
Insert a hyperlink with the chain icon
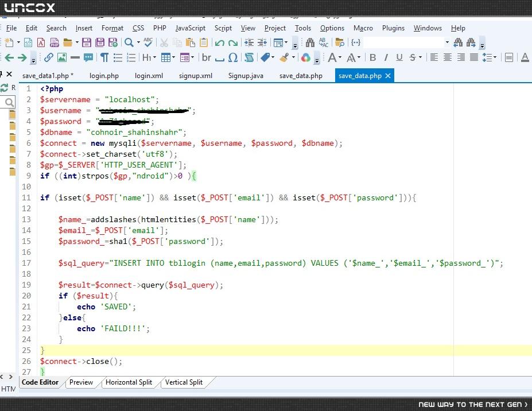pyautogui.click(x=49, y=57)
